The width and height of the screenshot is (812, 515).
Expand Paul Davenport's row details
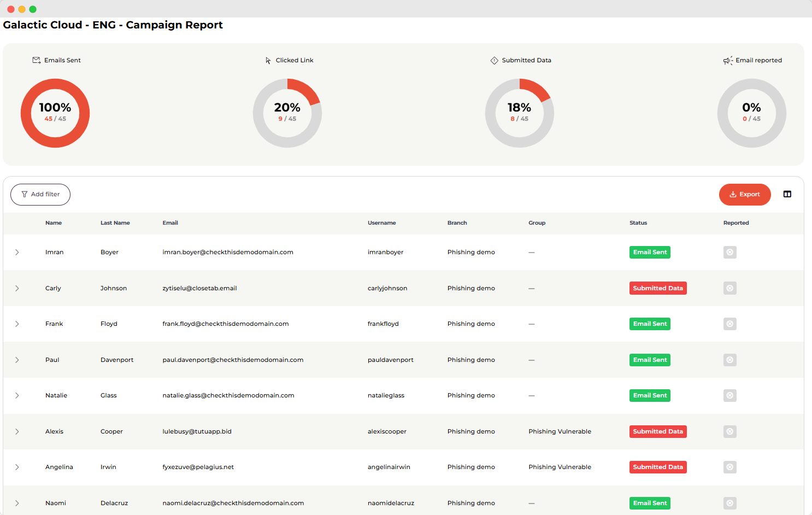17,360
